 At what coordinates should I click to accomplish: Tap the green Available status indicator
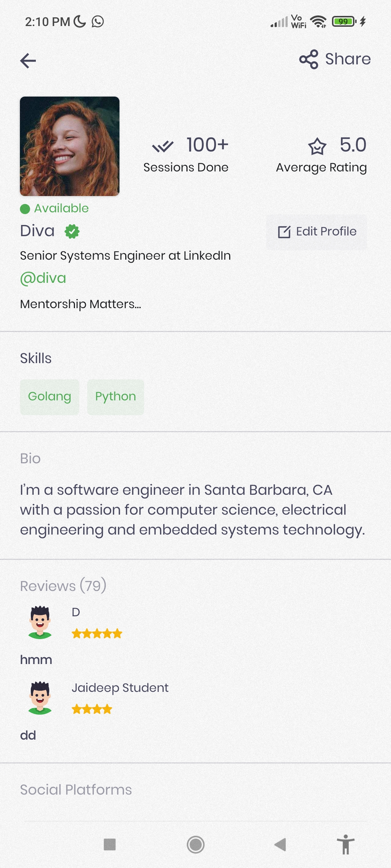click(24, 208)
